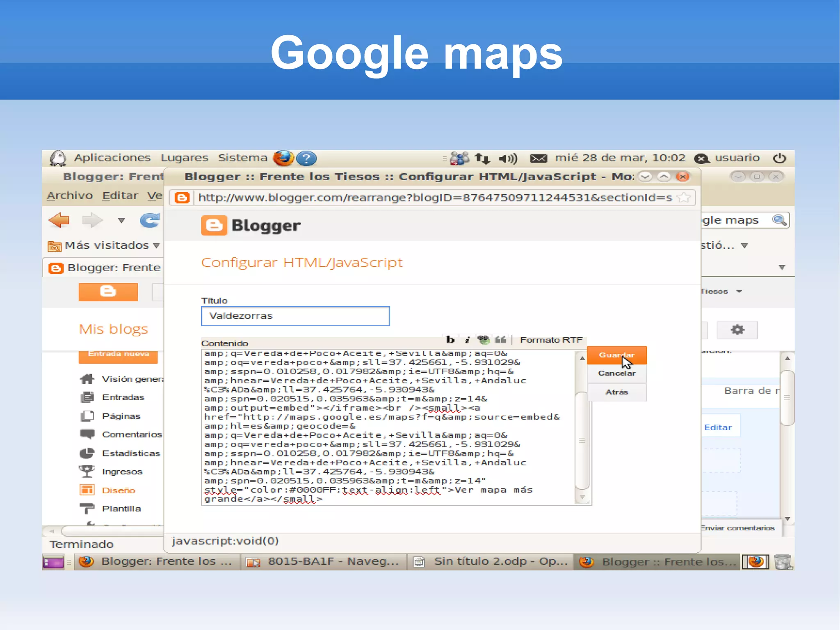Screen dimensions: 840x630
Task: Click the bookmark star in the popup address bar
Action: [684, 198]
